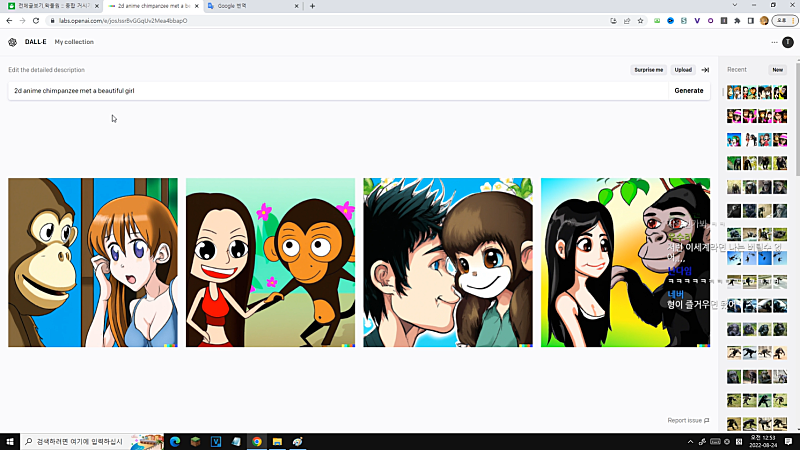Click the Surprise me button
Image resolution: width=800 pixels, height=450 pixels.
(x=648, y=70)
